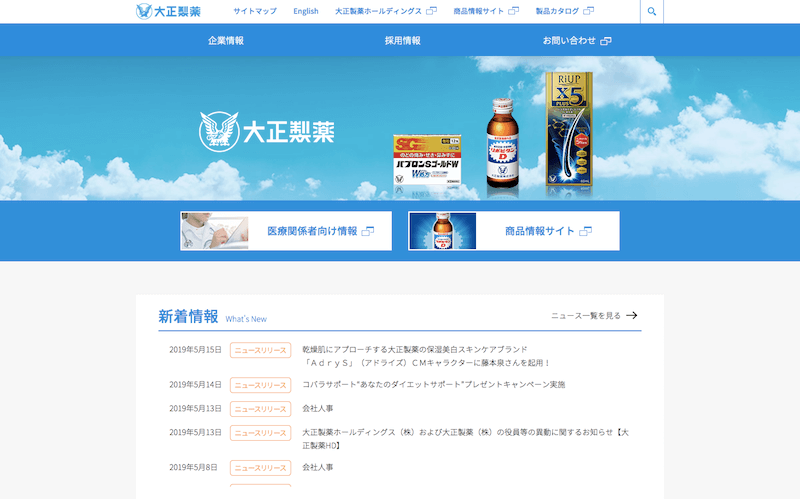Click the Taisho Pharmaceutical logo in header

[x=168, y=11]
